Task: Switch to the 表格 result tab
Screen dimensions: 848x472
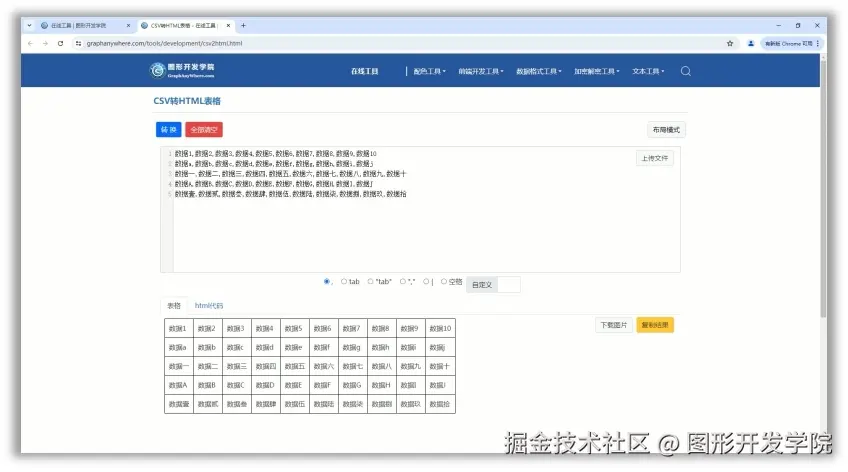Action: pyautogui.click(x=174, y=305)
